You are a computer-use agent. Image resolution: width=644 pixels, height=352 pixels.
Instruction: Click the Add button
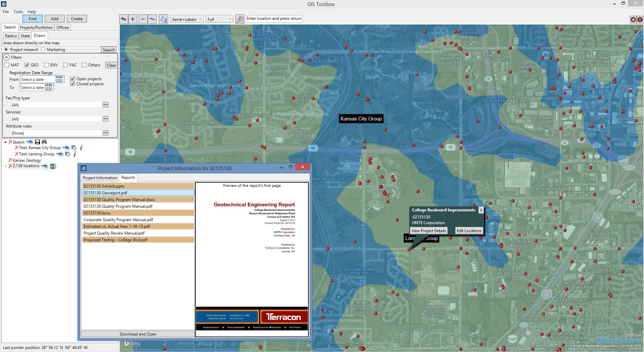click(x=55, y=19)
